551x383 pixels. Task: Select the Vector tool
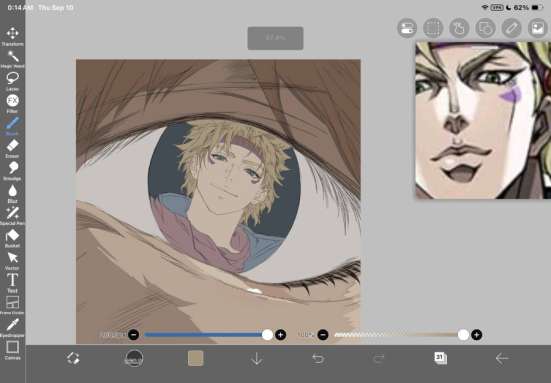click(x=12, y=260)
